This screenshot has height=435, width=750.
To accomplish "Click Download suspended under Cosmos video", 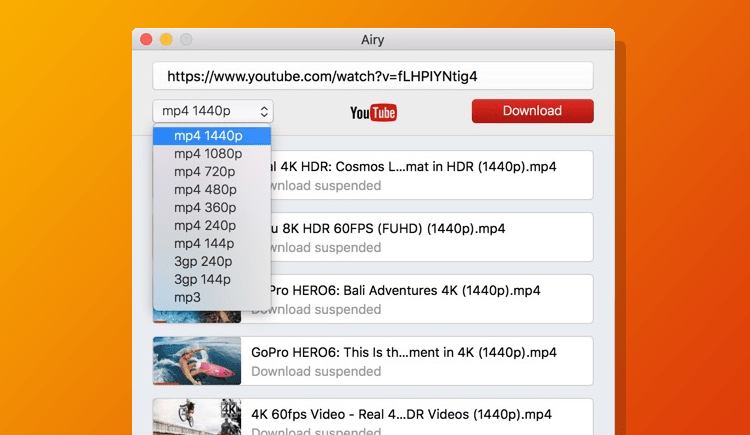I will click(x=326, y=186).
